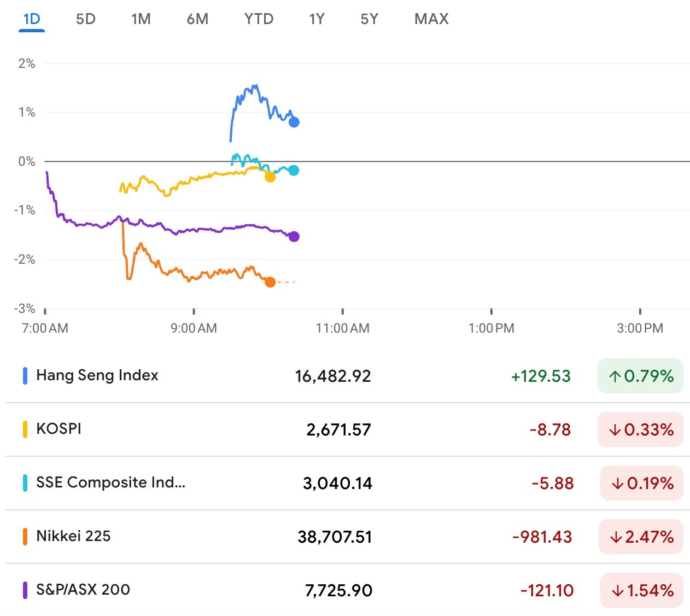The image size is (690, 616).
Task: Show the 5Y chart range
Action: point(369,19)
